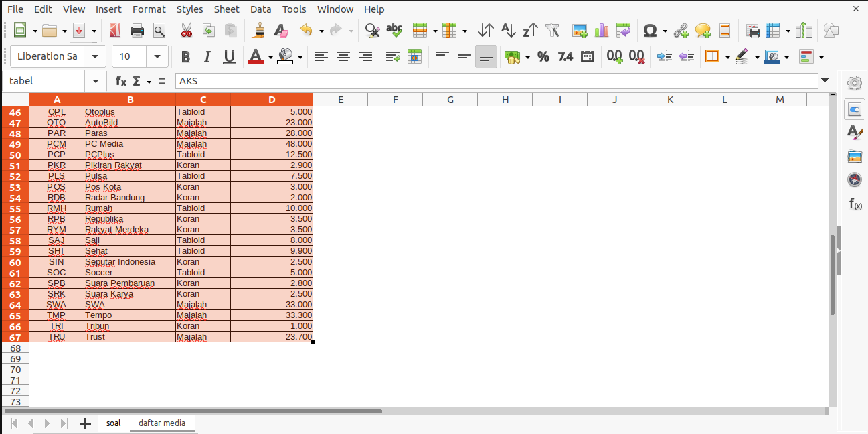Select column D header

click(x=272, y=100)
